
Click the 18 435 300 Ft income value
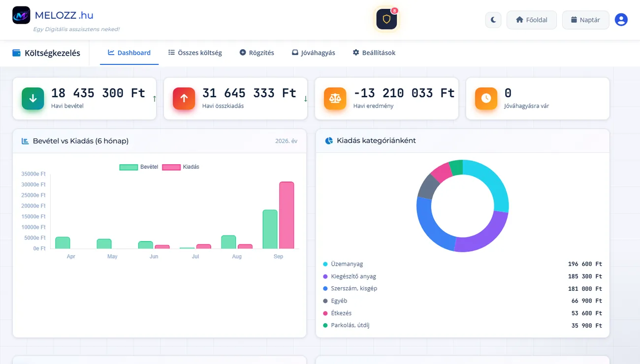tap(98, 93)
